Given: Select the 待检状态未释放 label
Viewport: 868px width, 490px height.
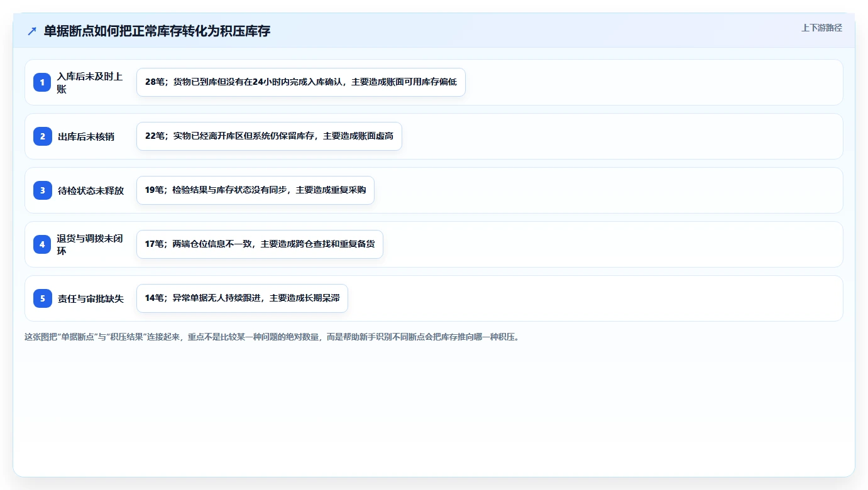Looking at the screenshot, I should coord(91,190).
